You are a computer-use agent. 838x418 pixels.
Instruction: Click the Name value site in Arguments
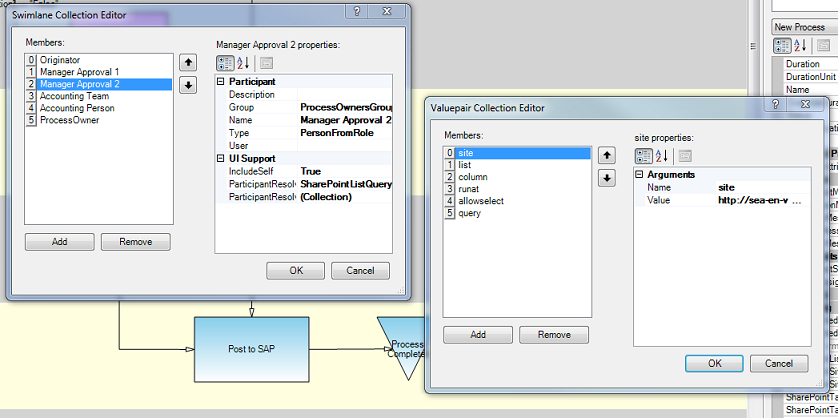(763, 188)
